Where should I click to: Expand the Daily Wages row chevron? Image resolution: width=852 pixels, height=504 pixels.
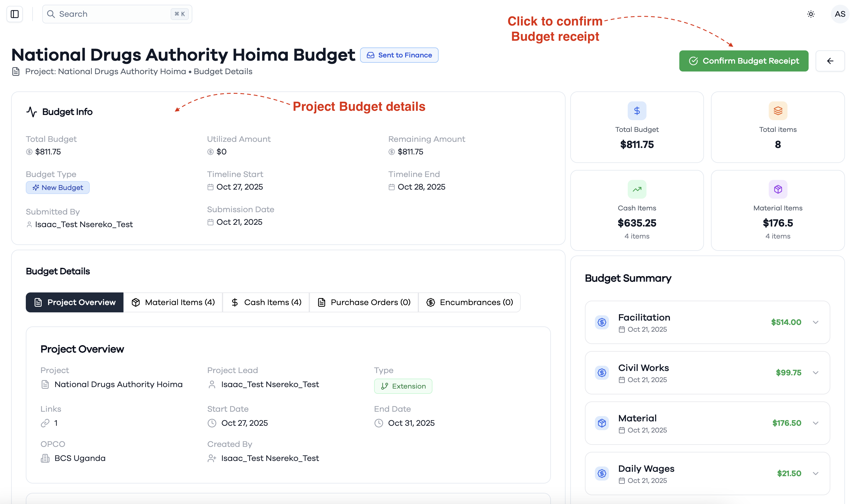815,473
